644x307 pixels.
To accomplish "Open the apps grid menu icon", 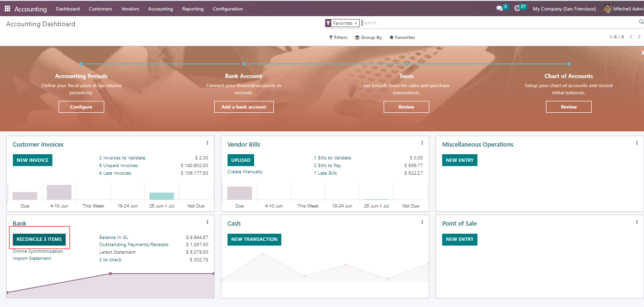I will (7, 9).
